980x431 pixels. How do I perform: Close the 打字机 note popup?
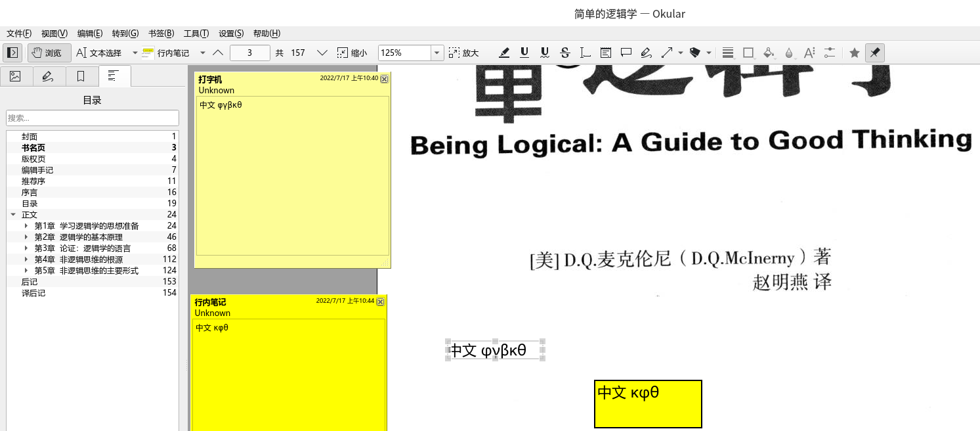[x=385, y=79]
